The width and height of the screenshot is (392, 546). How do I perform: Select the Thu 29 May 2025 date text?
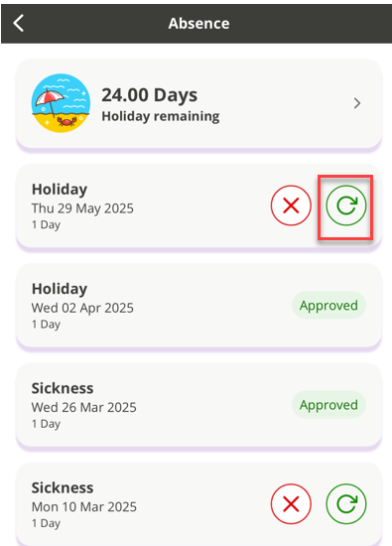click(x=82, y=208)
